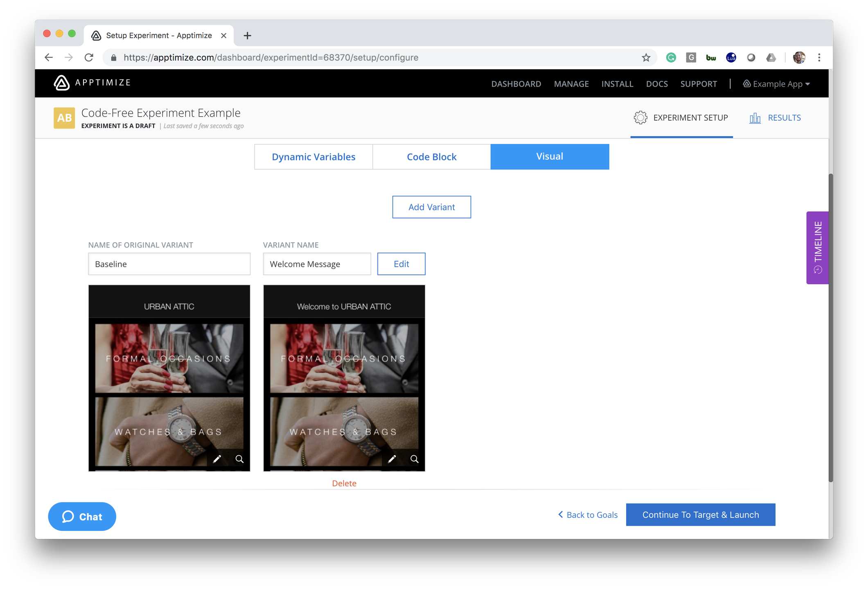Delete the Welcome Message variant
The width and height of the screenshot is (868, 589).
point(344,483)
